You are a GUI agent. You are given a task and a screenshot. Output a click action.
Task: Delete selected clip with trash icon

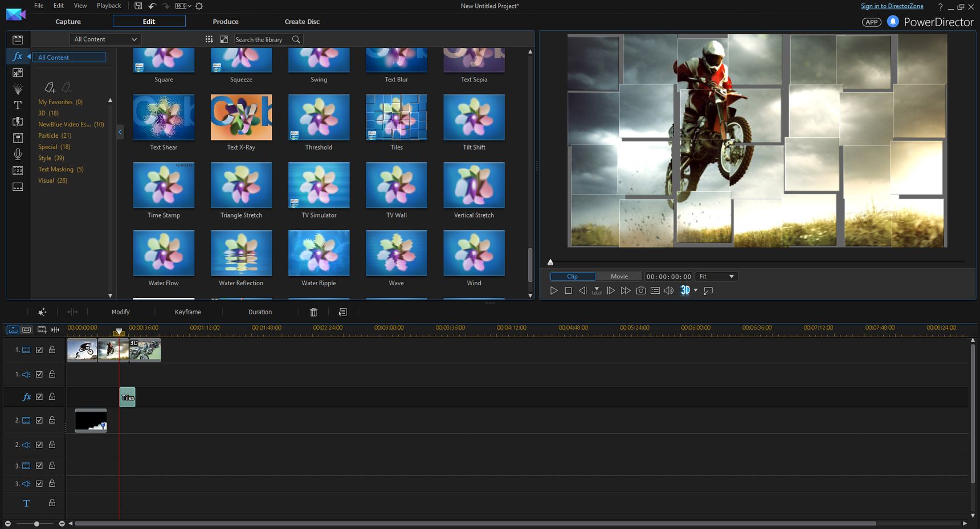pyautogui.click(x=313, y=312)
